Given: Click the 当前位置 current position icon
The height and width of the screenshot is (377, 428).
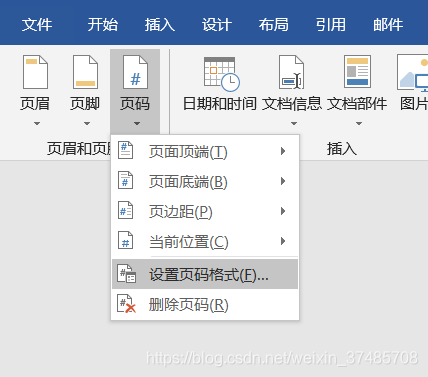Looking at the screenshot, I should click(x=126, y=240).
